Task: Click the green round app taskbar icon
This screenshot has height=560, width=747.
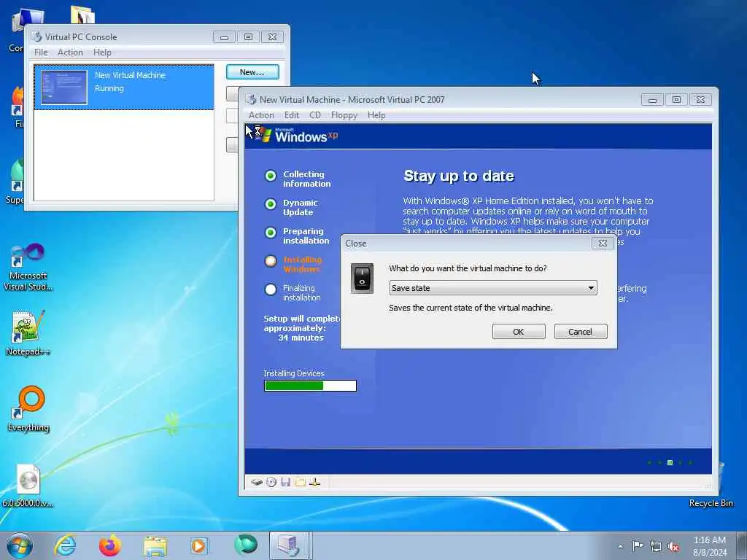Action: [x=246, y=545]
